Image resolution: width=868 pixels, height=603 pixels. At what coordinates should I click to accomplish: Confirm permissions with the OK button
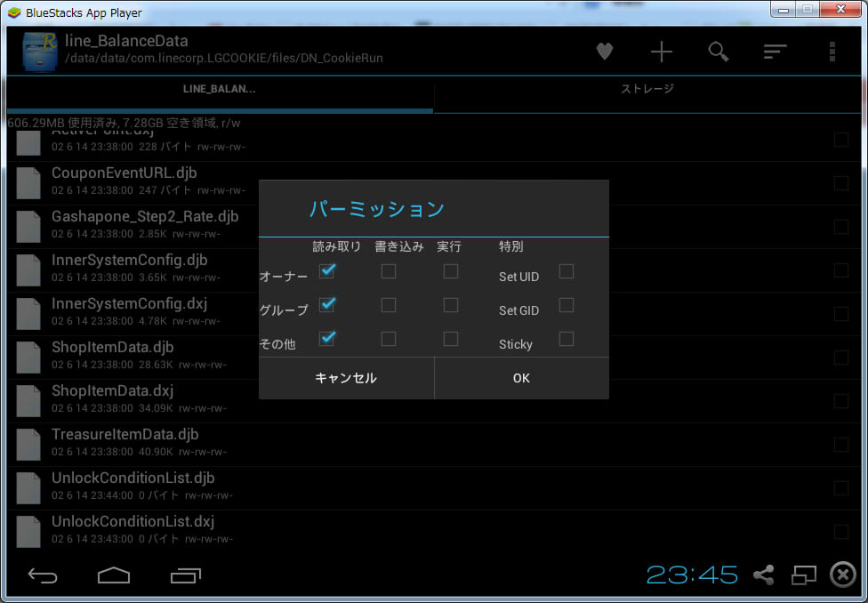point(521,378)
